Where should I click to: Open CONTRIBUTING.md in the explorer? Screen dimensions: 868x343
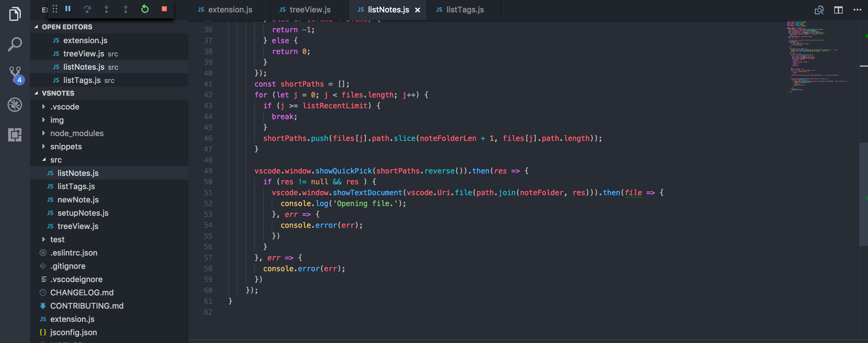click(109, 306)
